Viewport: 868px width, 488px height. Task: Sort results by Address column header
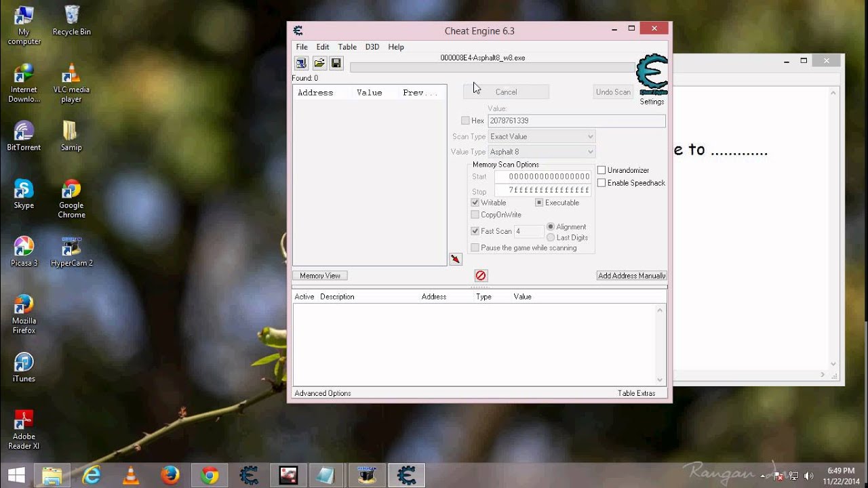click(x=315, y=93)
